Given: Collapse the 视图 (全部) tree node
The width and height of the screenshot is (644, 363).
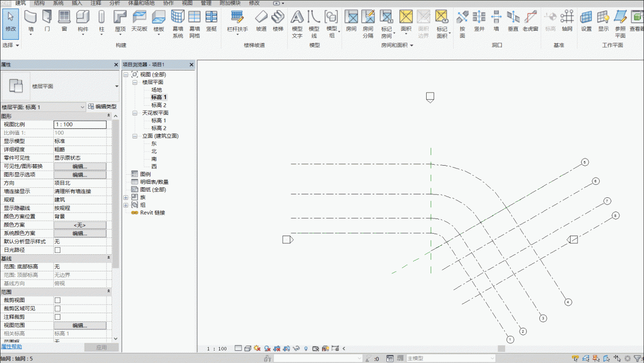Looking at the screenshot, I should (x=126, y=75).
